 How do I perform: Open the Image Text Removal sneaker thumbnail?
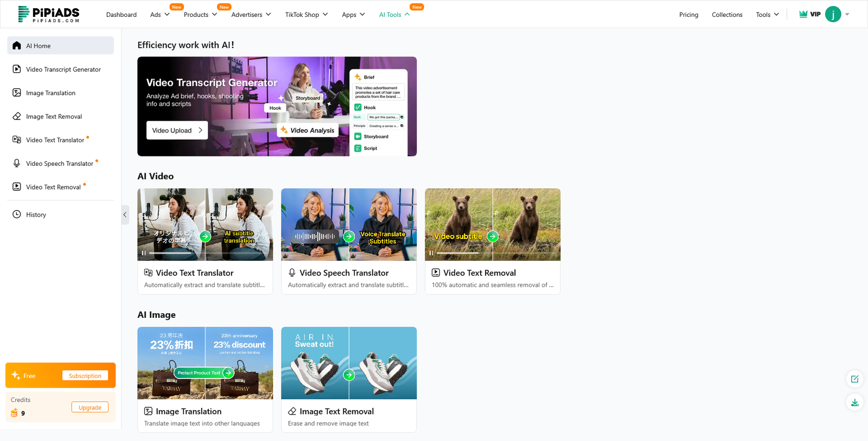click(349, 363)
